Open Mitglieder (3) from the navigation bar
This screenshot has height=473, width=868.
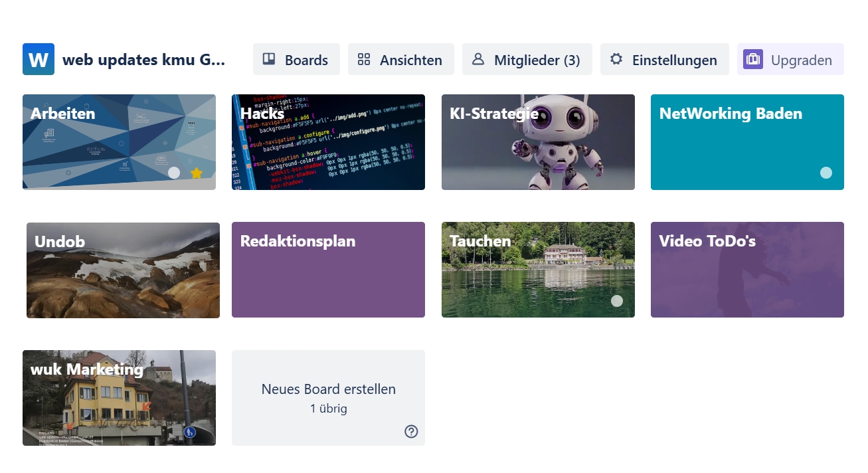pos(527,59)
